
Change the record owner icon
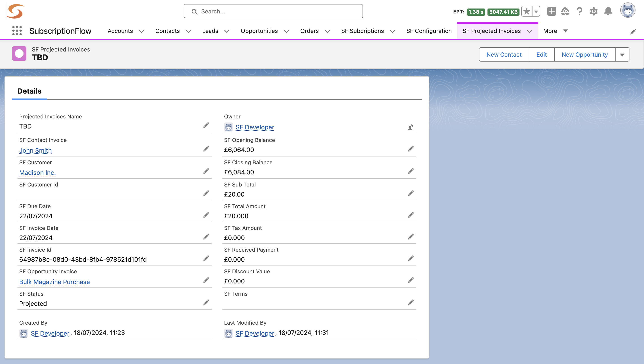point(411,128)
